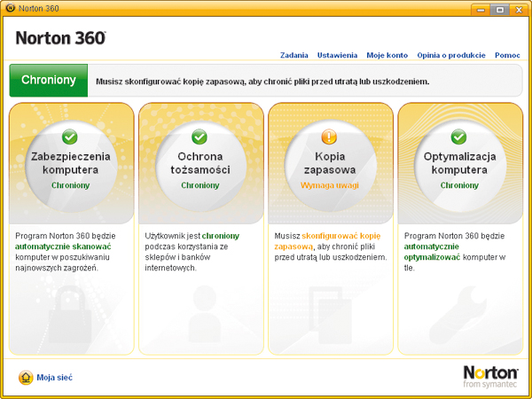Viewport: 532px width, 399px height.
Task: Click the Moja sieć link
Action: (x=54, y=377)
